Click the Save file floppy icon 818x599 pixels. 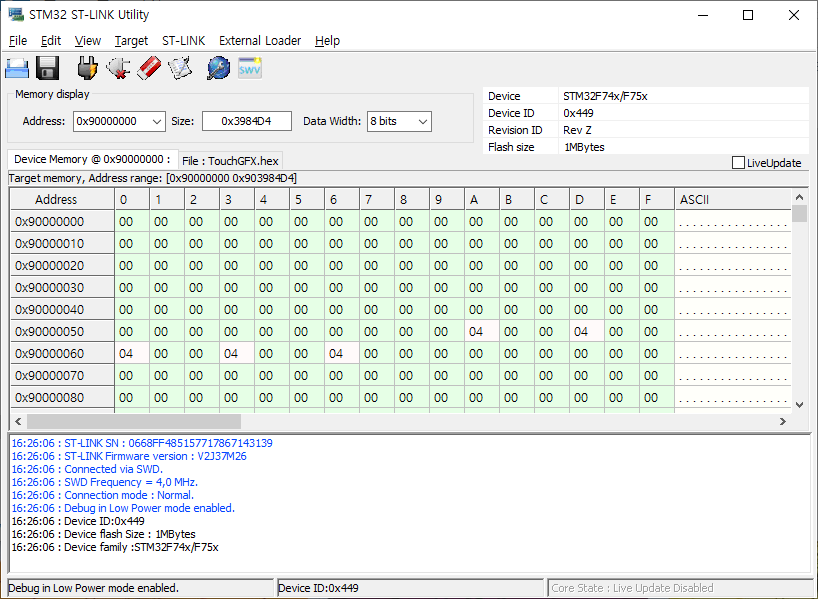tap(47, 68)
